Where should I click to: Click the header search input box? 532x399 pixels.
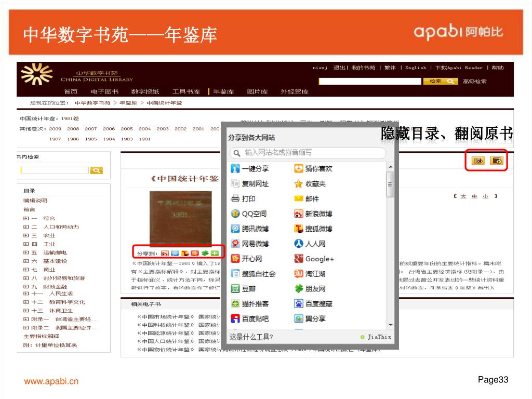click(x=370, y=82)
